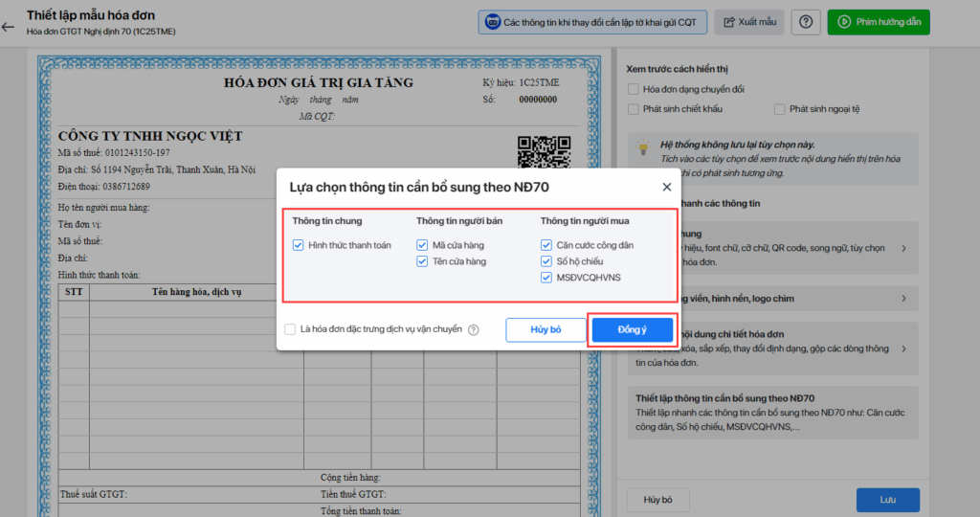Click Hủy bỏ at panel bottom
Viewport: 980px width, 517px height.
(657, 500)
